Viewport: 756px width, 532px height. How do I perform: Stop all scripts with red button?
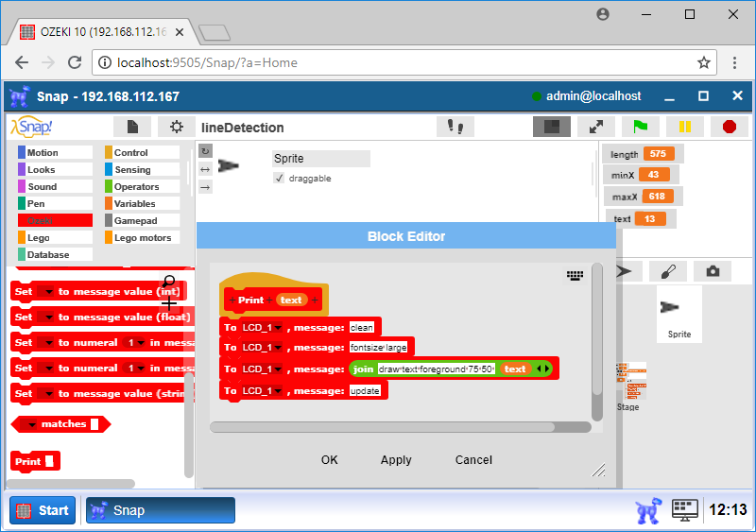click(x=730, y=127)
